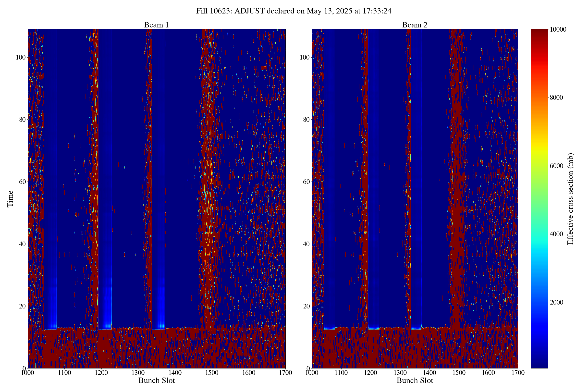Click colorbar tick value 2000
The image size is (588, 392).
tap(556, 302)
